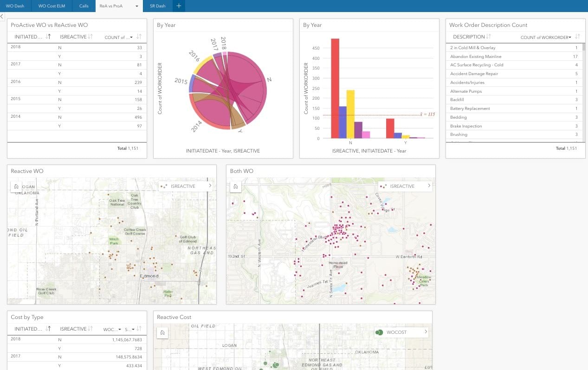Screen dimensions: 588x370
Task: Select the 'Accident Damage Repair' row
Action: [514, 74]
